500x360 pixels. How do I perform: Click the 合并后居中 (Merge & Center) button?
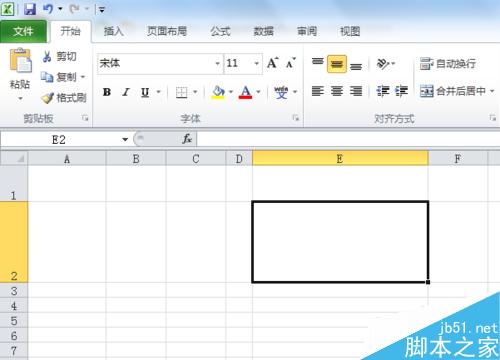[x=452, y=91]
